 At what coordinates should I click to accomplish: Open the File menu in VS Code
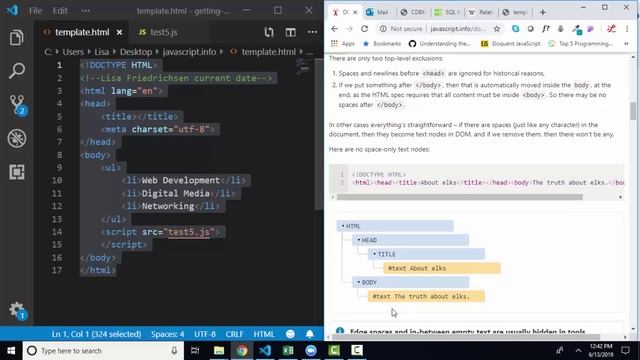click(36, 11)
